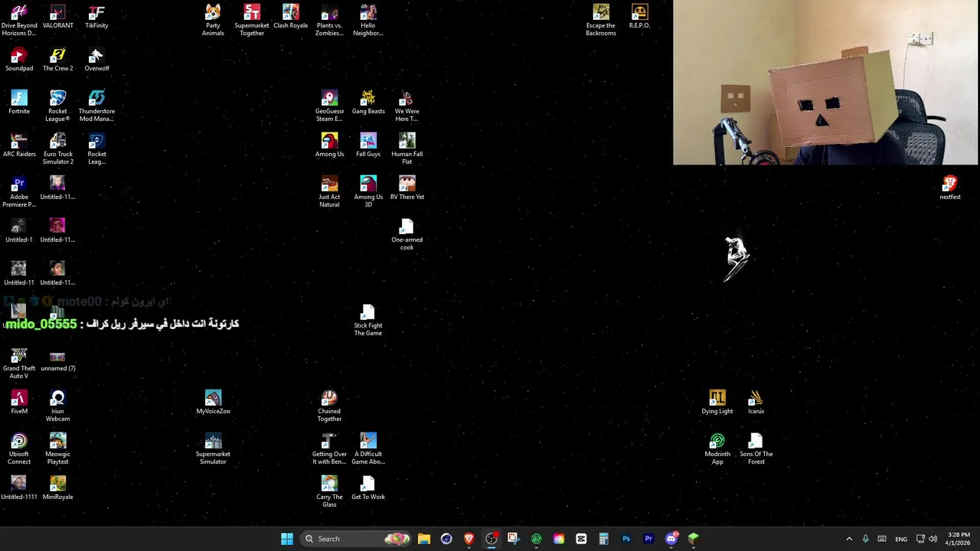Open the Hello Neighbor desktop icon
The height and width of the screenshot is (551, 980).
tap(368, 20)
